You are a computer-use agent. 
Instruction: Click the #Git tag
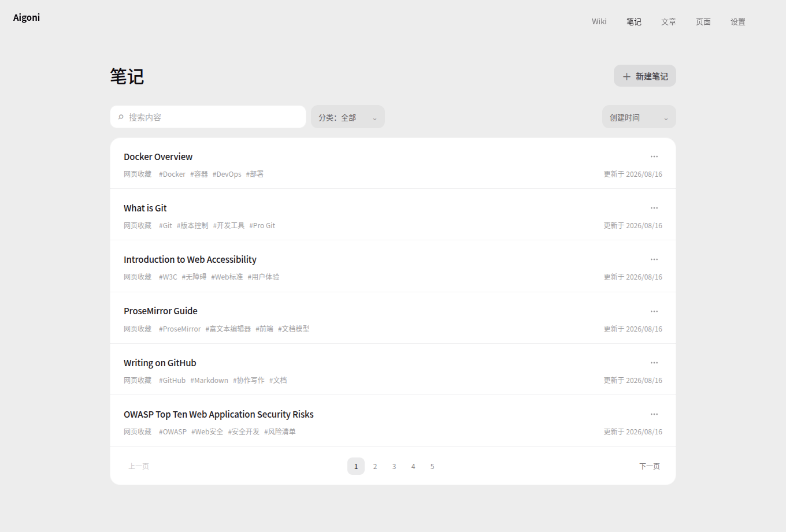tap(166, 225)
